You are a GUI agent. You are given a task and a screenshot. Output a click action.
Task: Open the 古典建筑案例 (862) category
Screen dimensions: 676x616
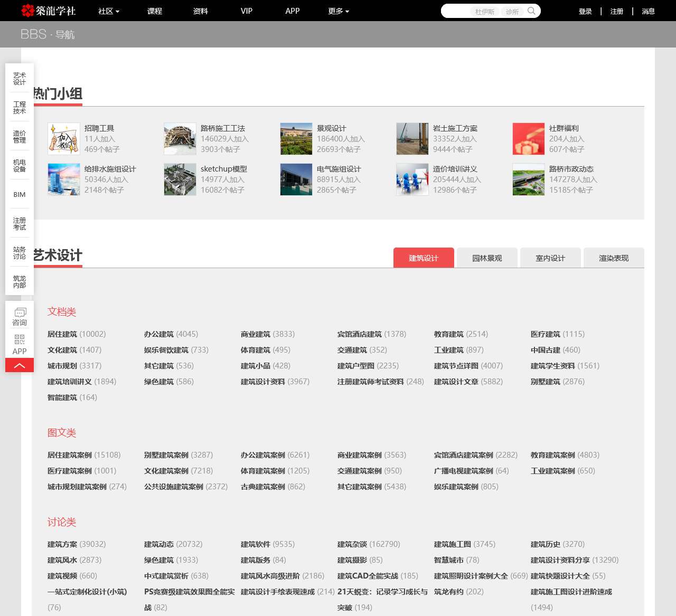coord(273,487)
